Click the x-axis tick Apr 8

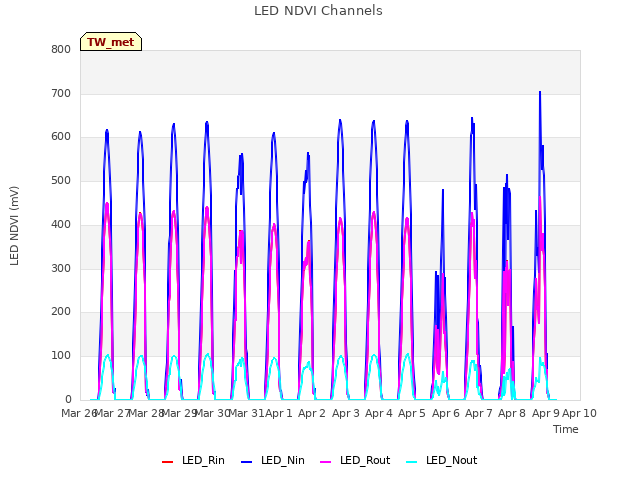512,413
